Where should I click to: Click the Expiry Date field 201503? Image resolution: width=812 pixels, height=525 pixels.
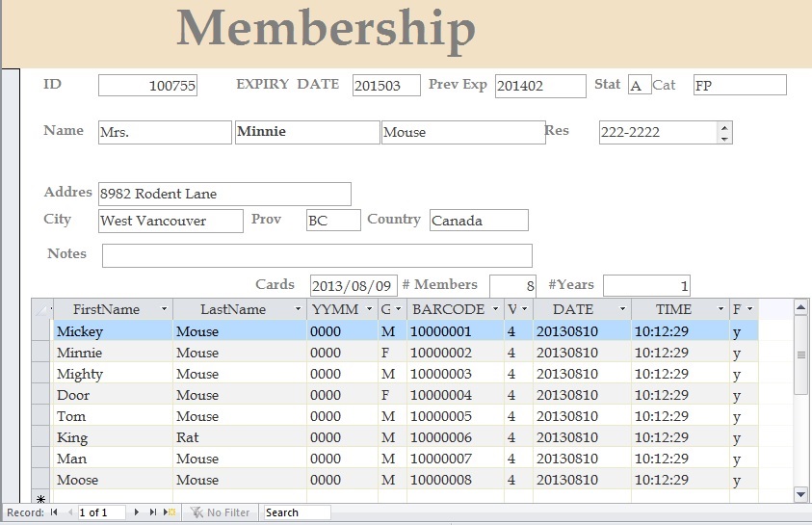click(x=386, y=86)
